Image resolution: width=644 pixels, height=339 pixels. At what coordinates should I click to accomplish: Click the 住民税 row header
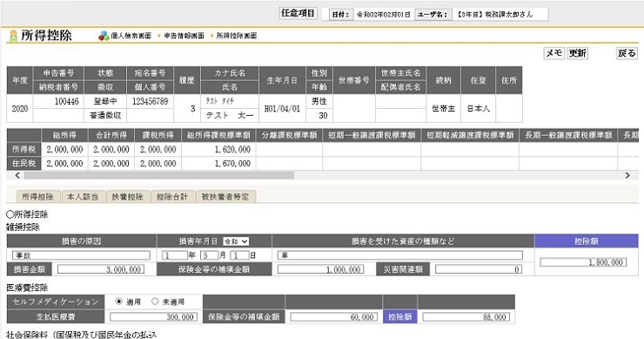coord(23,163)
